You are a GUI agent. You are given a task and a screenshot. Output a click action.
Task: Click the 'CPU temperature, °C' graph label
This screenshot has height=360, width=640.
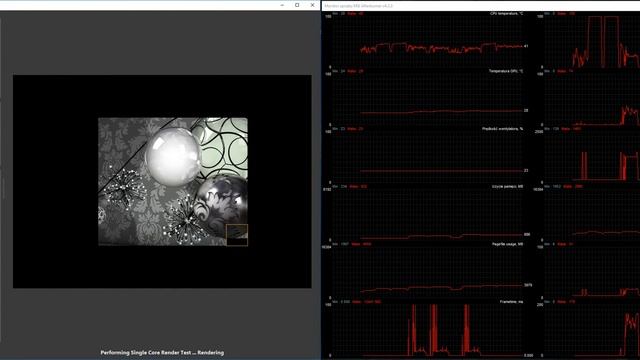point(506,13)
